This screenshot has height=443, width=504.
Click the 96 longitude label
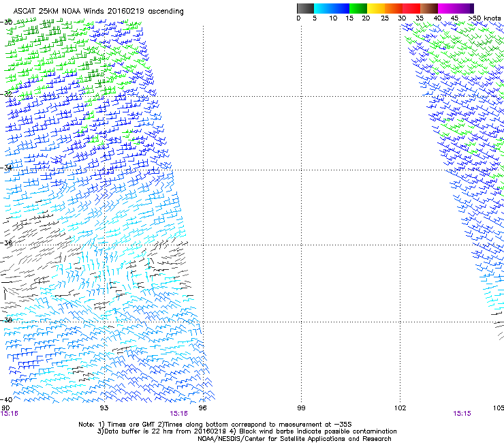(x=202, y=408)
